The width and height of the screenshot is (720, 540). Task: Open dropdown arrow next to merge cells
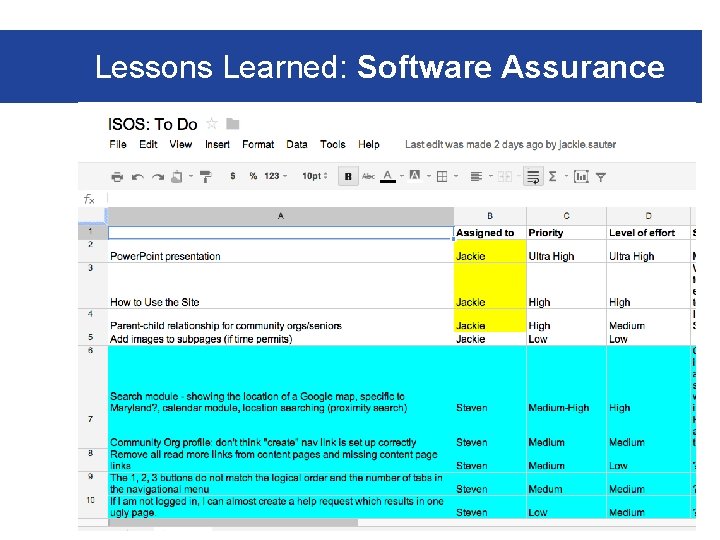coord(518,176)
